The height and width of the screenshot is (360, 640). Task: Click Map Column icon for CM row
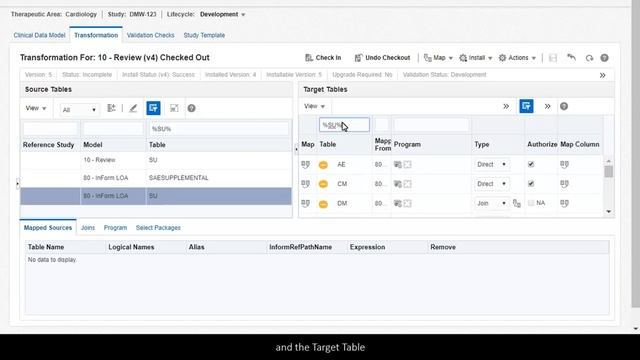pos(564,184)
